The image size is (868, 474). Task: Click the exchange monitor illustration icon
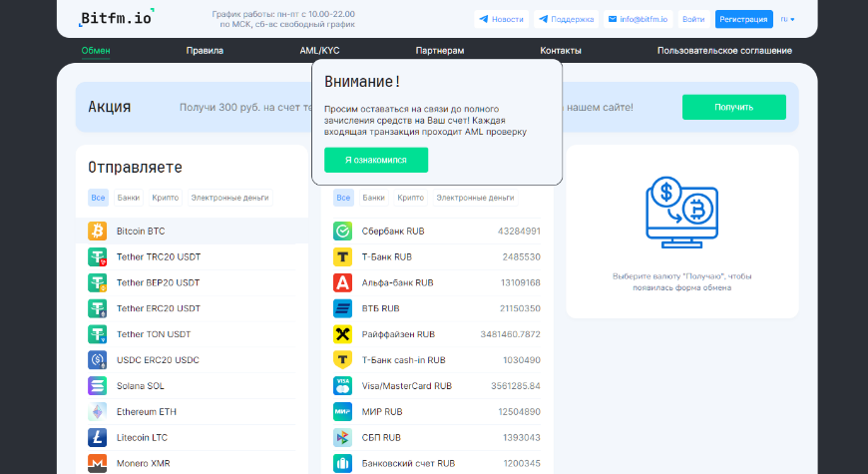coord(682,213)
